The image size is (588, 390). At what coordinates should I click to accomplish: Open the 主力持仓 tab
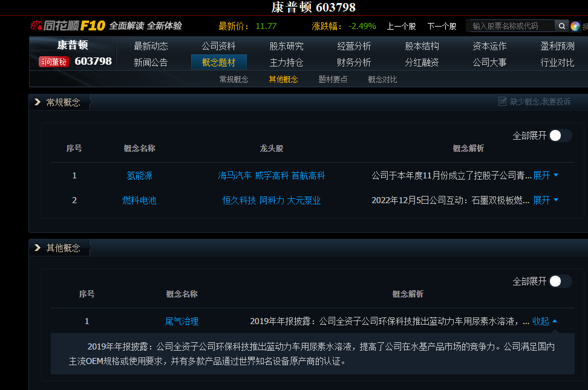287,62
